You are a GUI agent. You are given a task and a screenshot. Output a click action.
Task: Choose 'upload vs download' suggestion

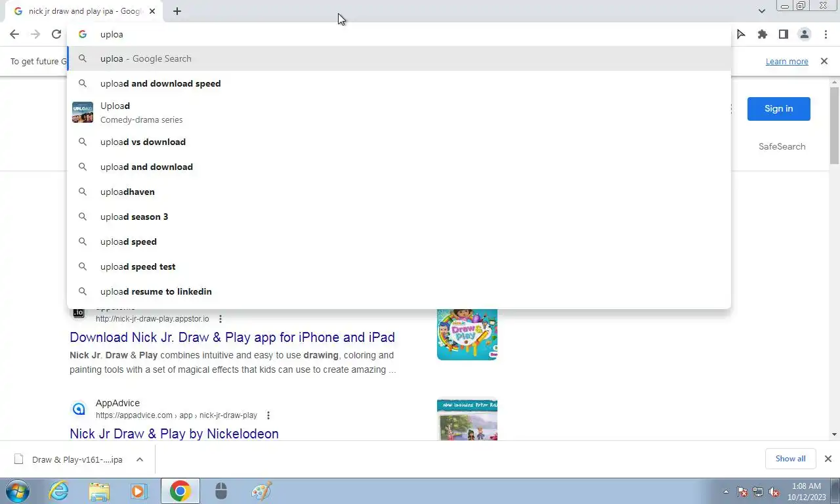click(399, 142)
